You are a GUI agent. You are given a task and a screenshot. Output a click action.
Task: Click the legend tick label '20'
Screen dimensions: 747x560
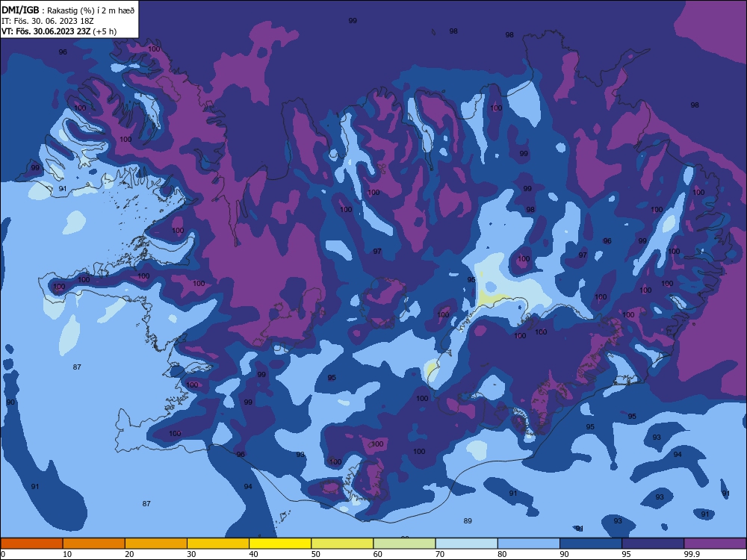(129, 554)
